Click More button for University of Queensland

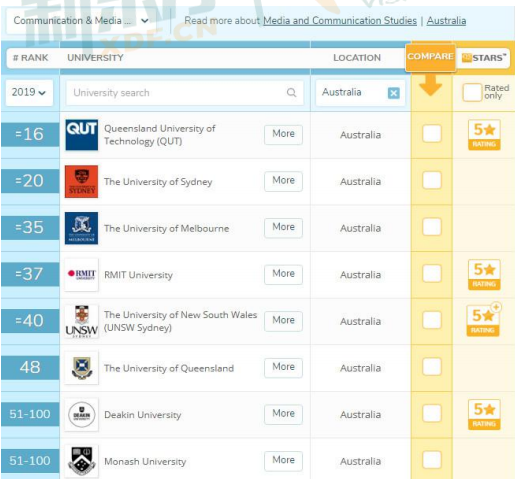(283, 368)
